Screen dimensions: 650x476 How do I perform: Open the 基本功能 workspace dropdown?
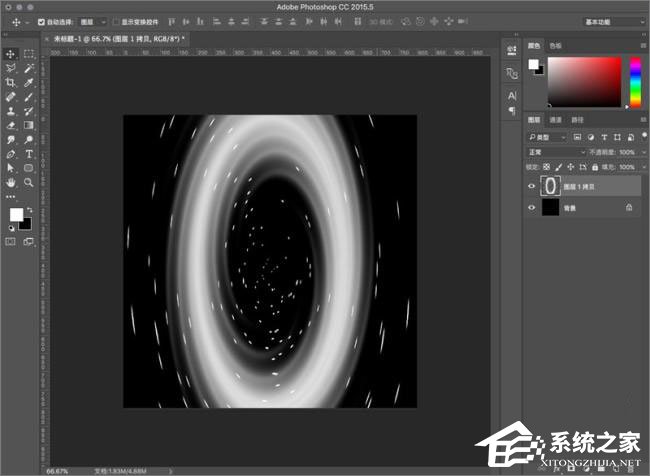pos(612,21)
